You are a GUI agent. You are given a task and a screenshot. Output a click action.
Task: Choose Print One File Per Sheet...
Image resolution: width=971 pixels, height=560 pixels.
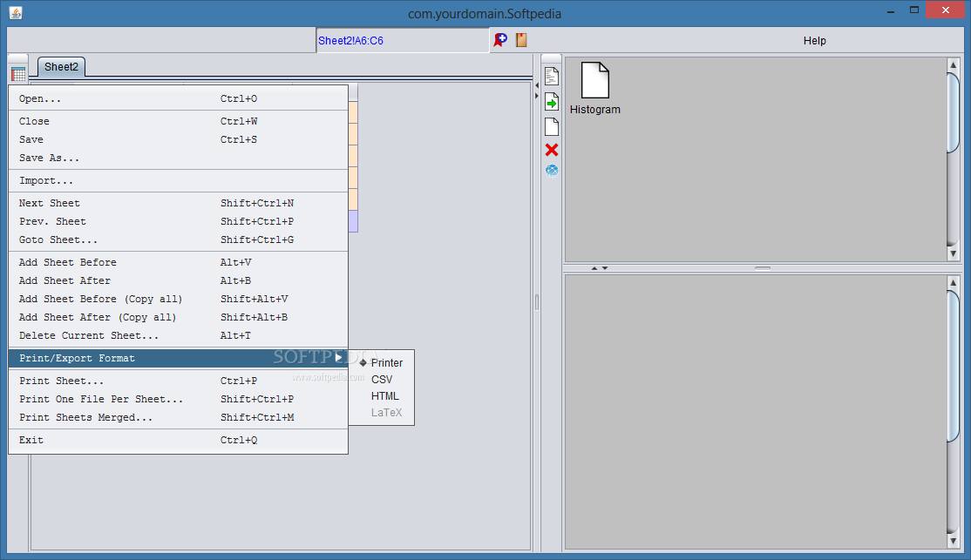[179, 399]
